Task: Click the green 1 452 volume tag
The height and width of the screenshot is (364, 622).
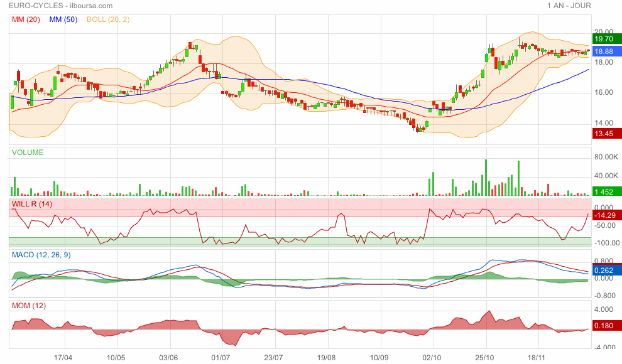Action: coord(606,191)
